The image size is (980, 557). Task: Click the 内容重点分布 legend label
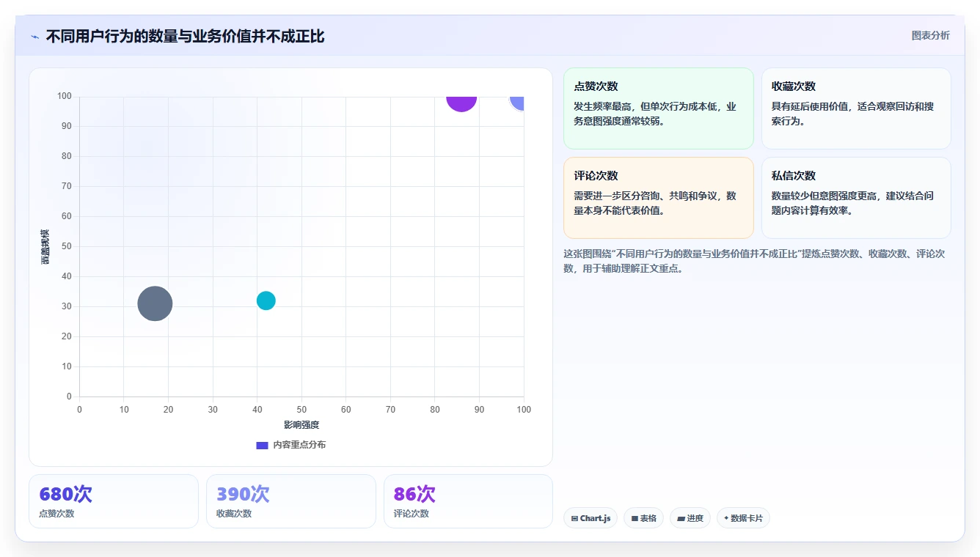(299, 445)
